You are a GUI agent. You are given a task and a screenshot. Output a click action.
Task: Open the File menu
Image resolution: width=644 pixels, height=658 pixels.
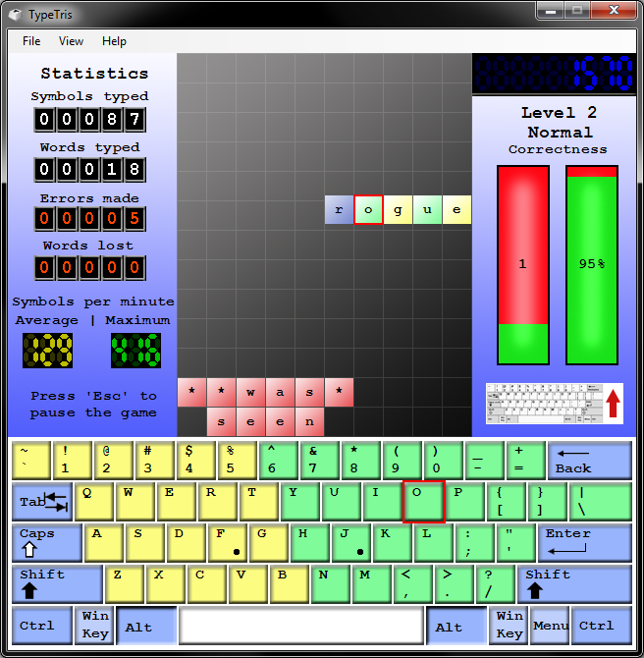point(31,41)
